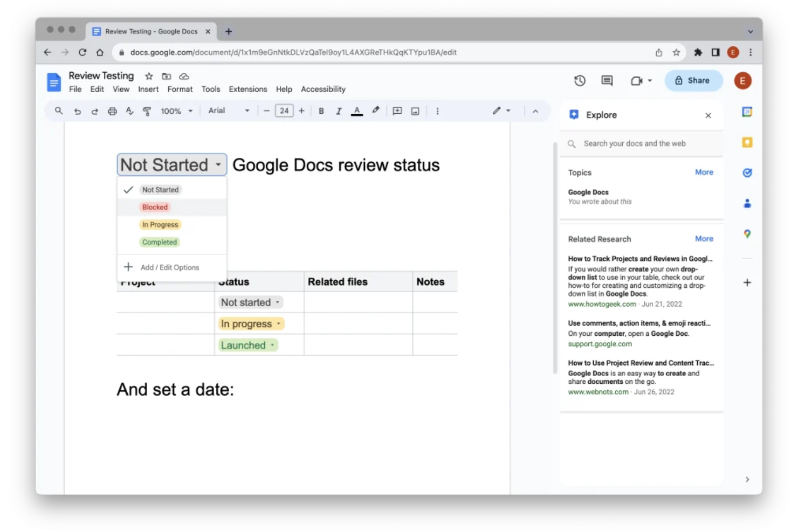798x532 pixels.
Task: Edit the font size field showing 24
Action: [x=284, y=110]
